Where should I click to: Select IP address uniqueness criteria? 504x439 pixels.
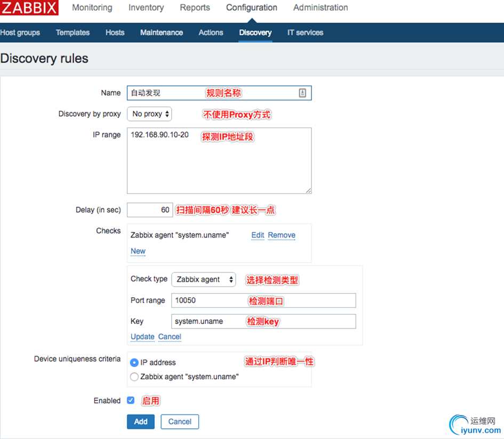click(134, 363)
